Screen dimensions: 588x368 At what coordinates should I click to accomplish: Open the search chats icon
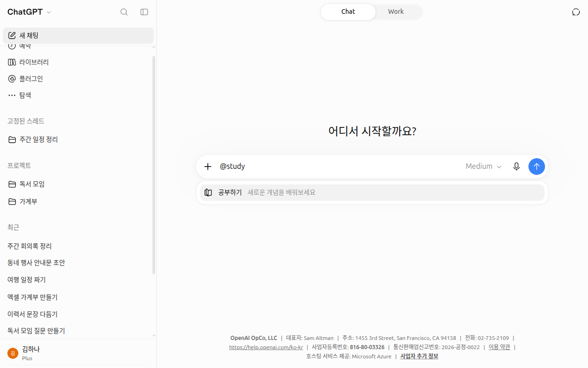coord(124,12)
